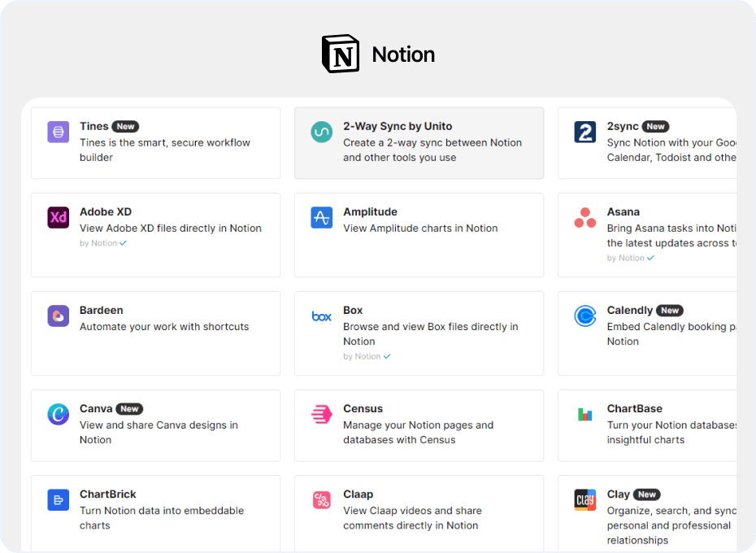Click 'Automate your work with shortcuts' description
The image size is (756, 553).
point(164,327)
